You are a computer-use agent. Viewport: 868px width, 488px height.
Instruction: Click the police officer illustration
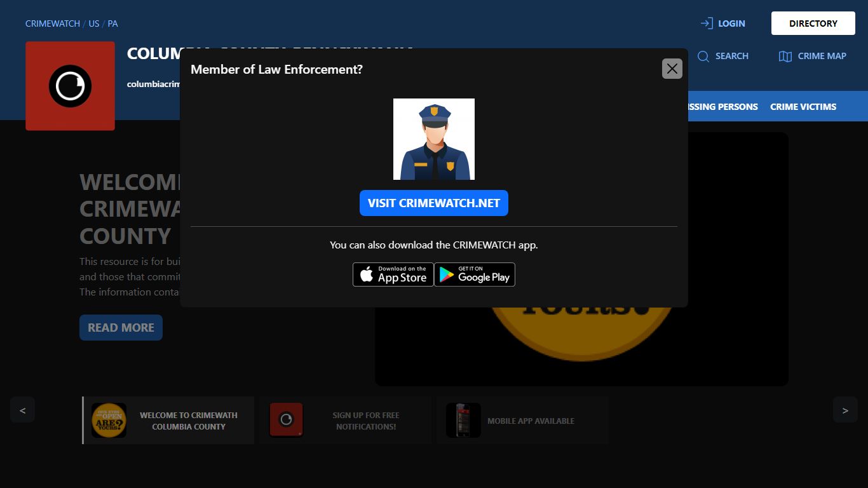(434, 139)
